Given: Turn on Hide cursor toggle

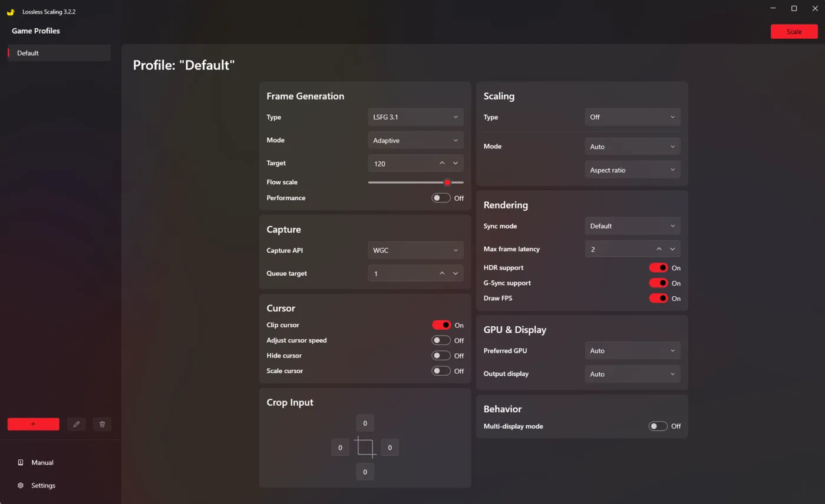Looking at the screenshot, I should 441,356.
